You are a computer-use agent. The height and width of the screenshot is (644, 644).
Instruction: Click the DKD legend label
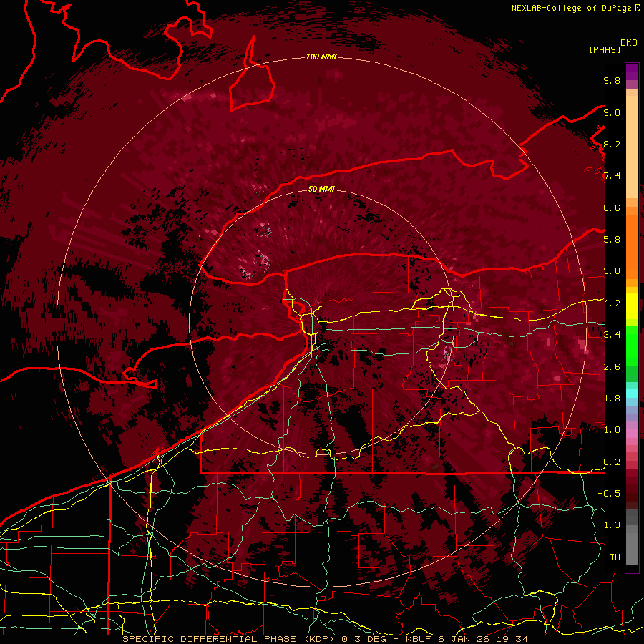pos(629,43)
